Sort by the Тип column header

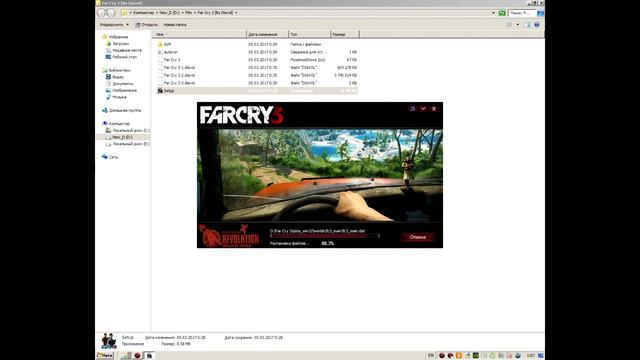point(310,34)
